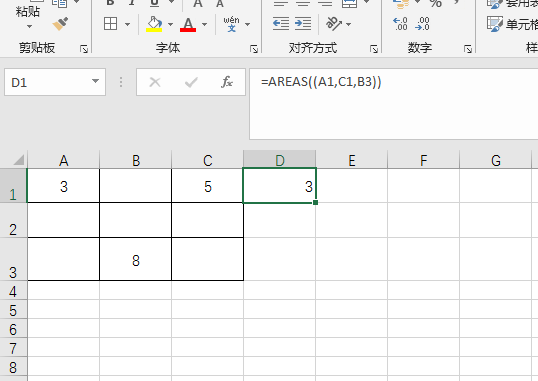Select row 3 header
538x381 pixels.
click(13, 259)
